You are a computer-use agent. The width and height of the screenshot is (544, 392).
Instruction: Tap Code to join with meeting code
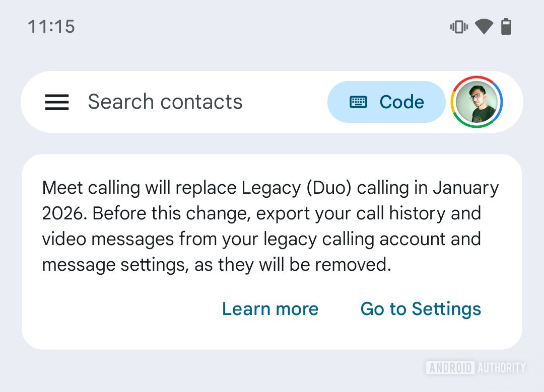point(386,101)
